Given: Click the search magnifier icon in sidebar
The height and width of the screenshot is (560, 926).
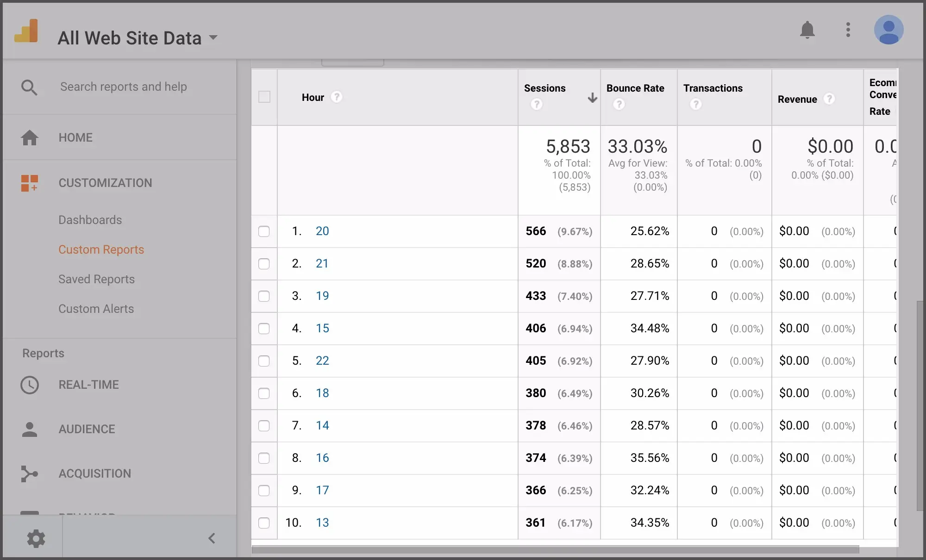Looking at the screenshot, I should tap(29, 87).
